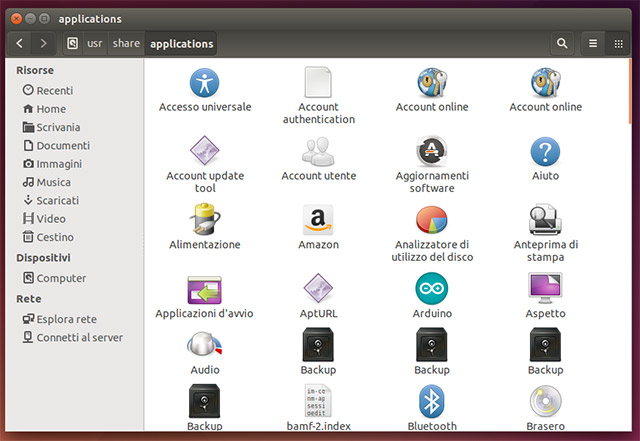
Task: Select the Account authentication file icon
Action: pos(318,82)
